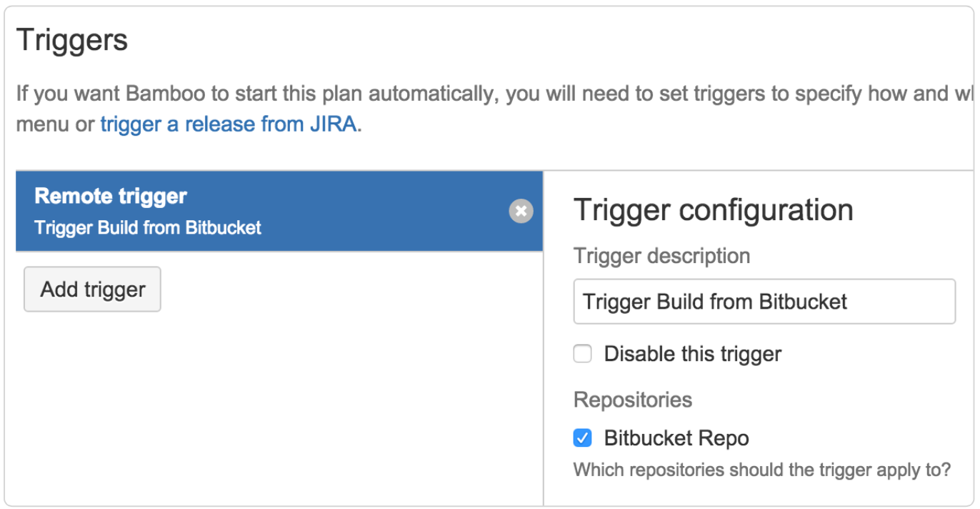Place cursor at the right end of the description field

click(x=943, y=302)
